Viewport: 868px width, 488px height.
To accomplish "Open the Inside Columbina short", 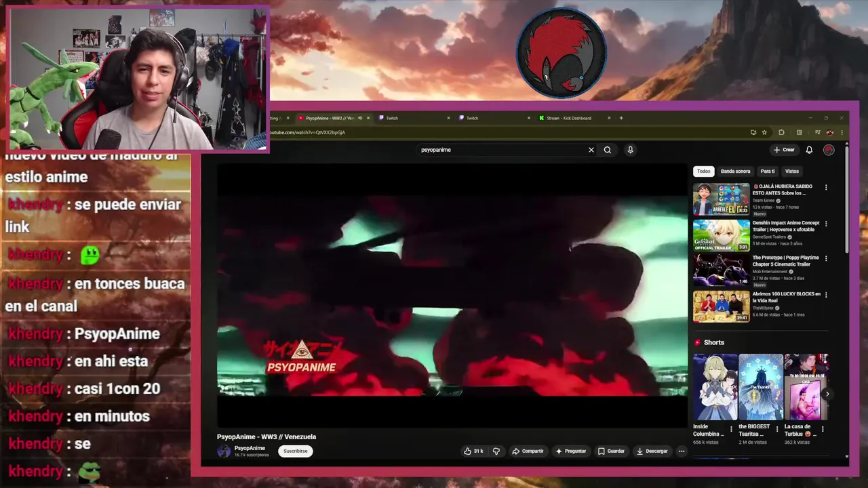I will (715, 387).
